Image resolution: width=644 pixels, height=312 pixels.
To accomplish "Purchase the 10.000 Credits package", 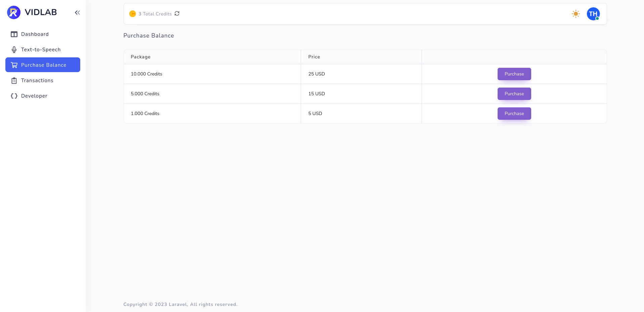I will coord(514,74).
